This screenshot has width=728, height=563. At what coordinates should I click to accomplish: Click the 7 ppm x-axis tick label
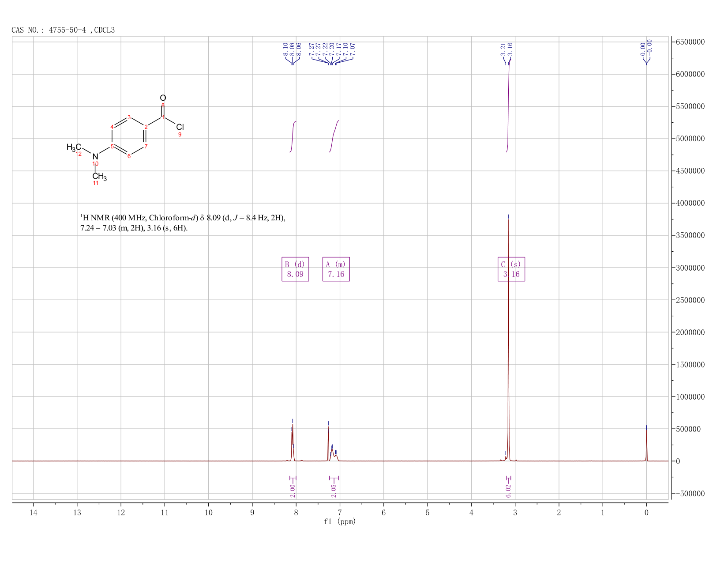coord(340,513)
